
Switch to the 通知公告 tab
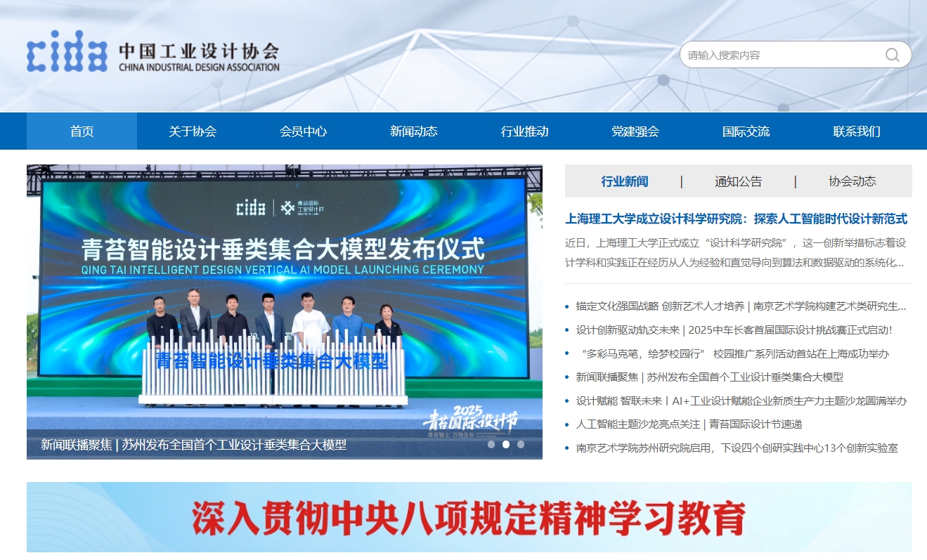tap(739, 181)
